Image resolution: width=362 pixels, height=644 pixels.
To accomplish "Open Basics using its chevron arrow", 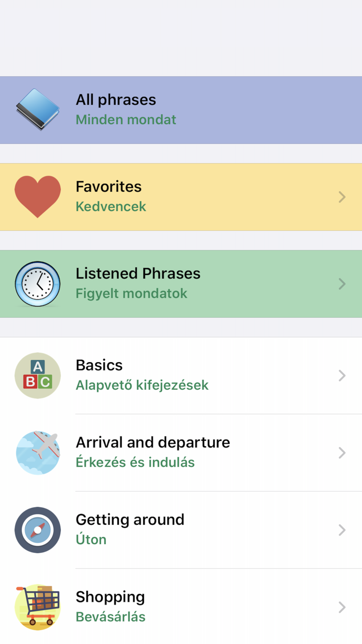I will click(342, 376).
